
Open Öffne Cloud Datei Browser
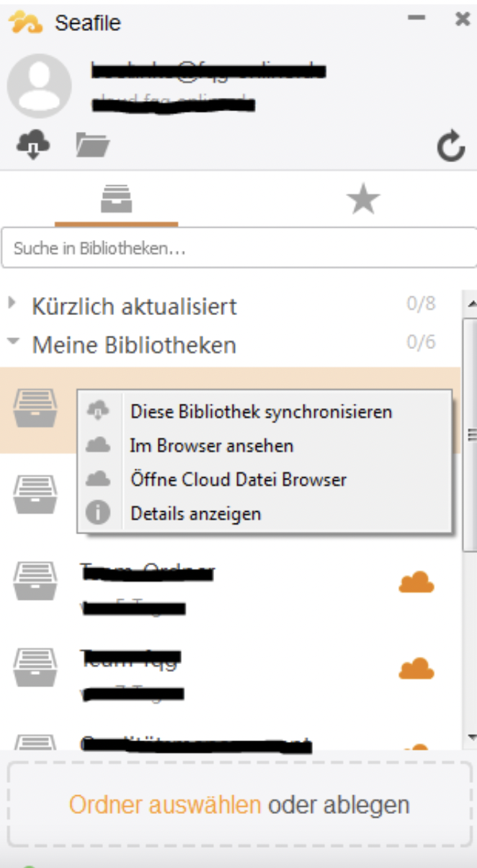click(x=238, y=479)
